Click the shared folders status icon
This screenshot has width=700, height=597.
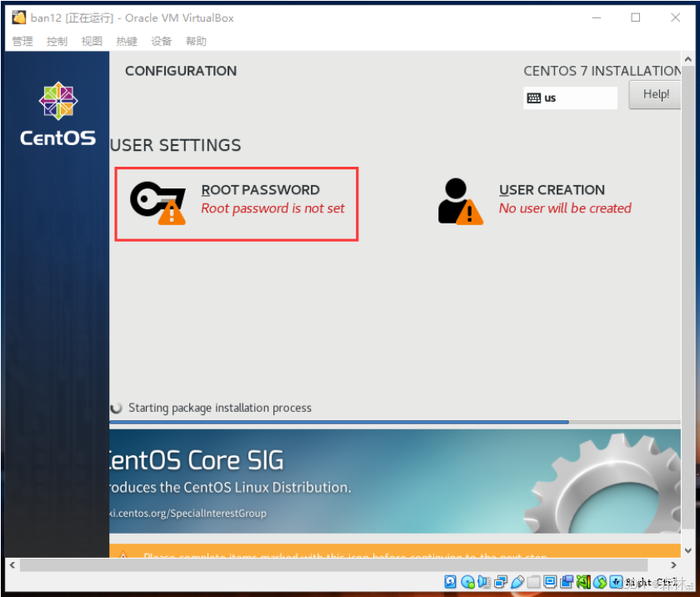[533, 581]
